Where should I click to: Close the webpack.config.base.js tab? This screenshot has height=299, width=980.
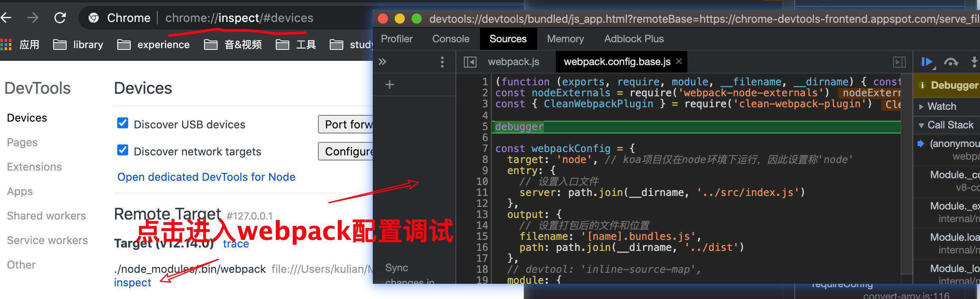click(679, 61)
